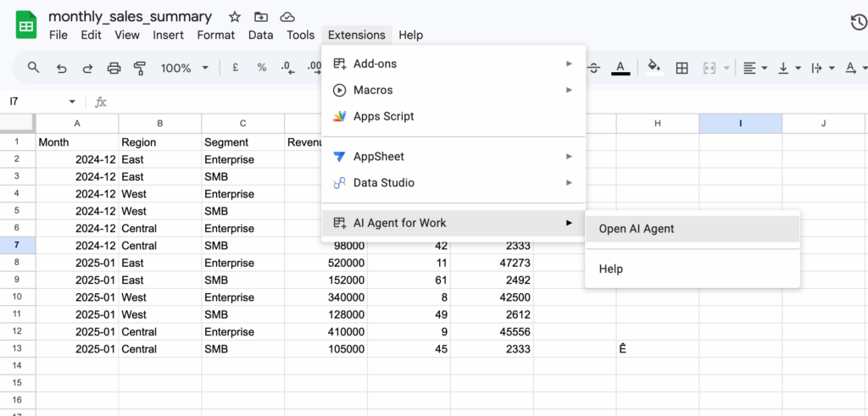The image size is (868, 416).
Task: Click the text wrapping icon
Action: (x=816, y=68)
